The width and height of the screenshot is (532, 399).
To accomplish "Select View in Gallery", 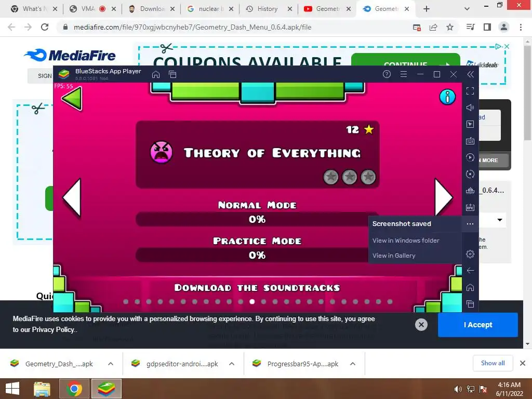I will (394, 256).
